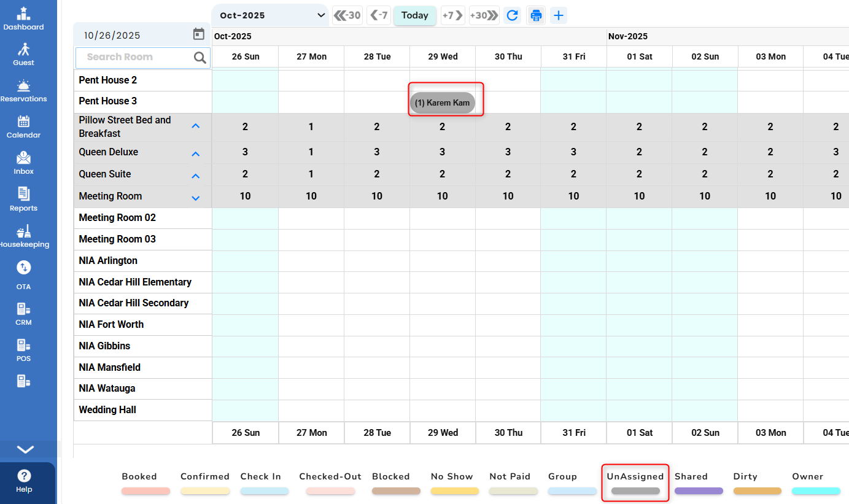Open the Karem Kam reservation block
This screenshot has width=849, height=504.
pos(442,103)
